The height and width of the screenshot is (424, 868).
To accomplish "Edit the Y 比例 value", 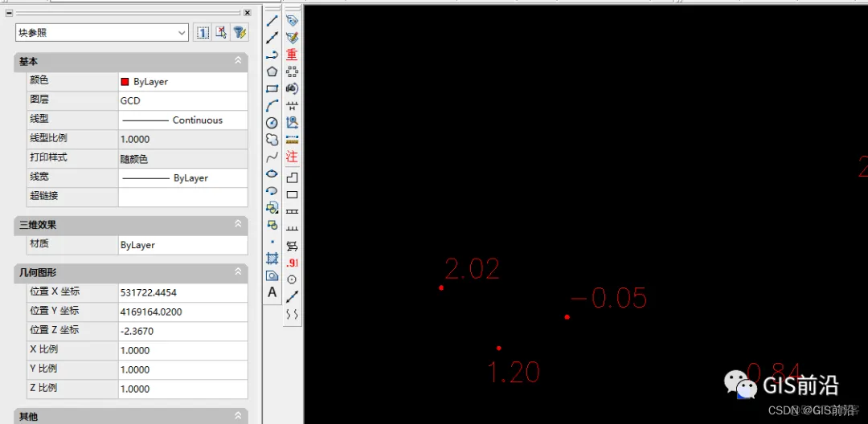I will 183,370.
